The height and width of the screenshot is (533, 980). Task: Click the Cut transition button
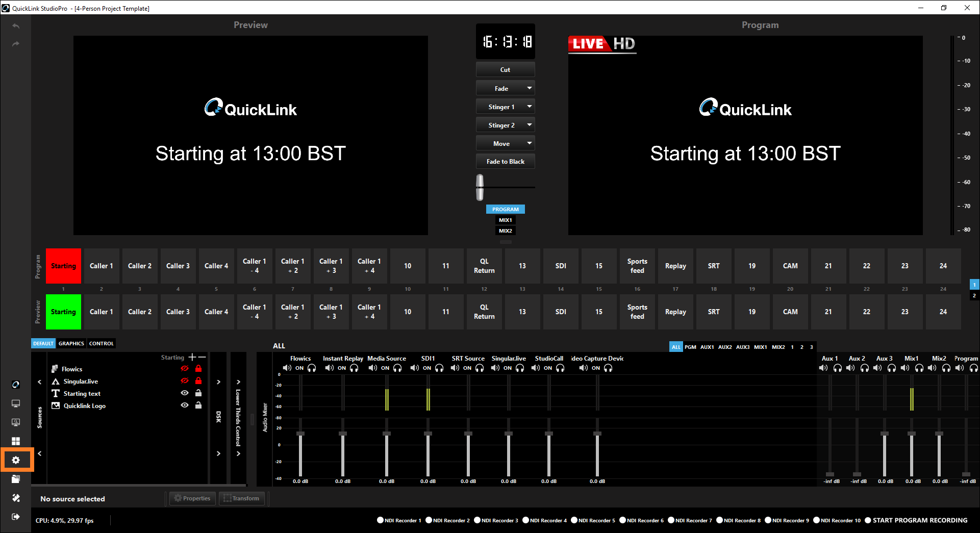point(506,69)
